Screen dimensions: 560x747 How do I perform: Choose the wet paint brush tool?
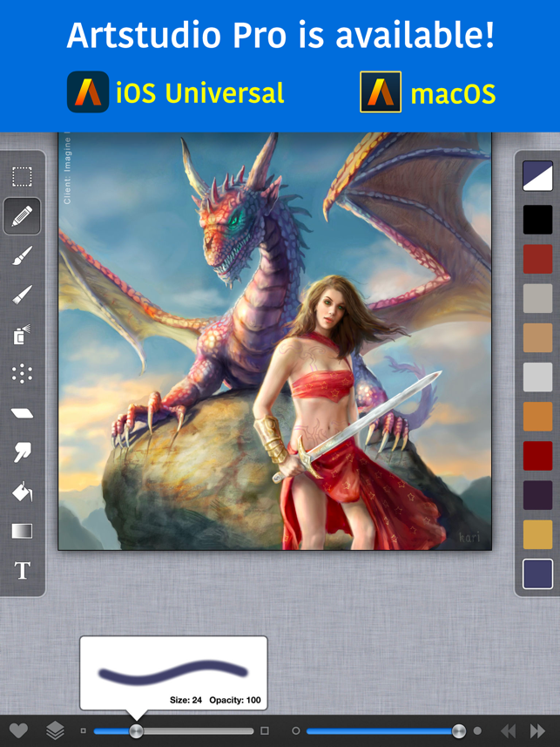coord(22,256)
